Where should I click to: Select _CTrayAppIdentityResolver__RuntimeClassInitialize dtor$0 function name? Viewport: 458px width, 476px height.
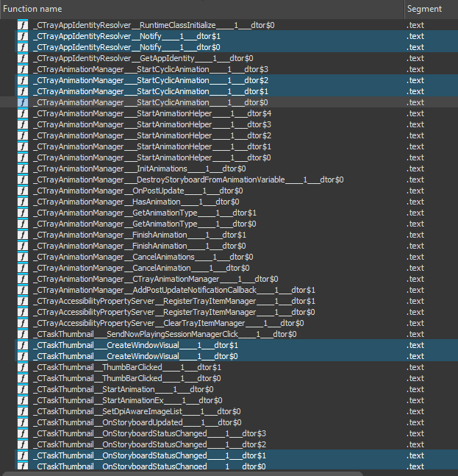click(154, 25)
